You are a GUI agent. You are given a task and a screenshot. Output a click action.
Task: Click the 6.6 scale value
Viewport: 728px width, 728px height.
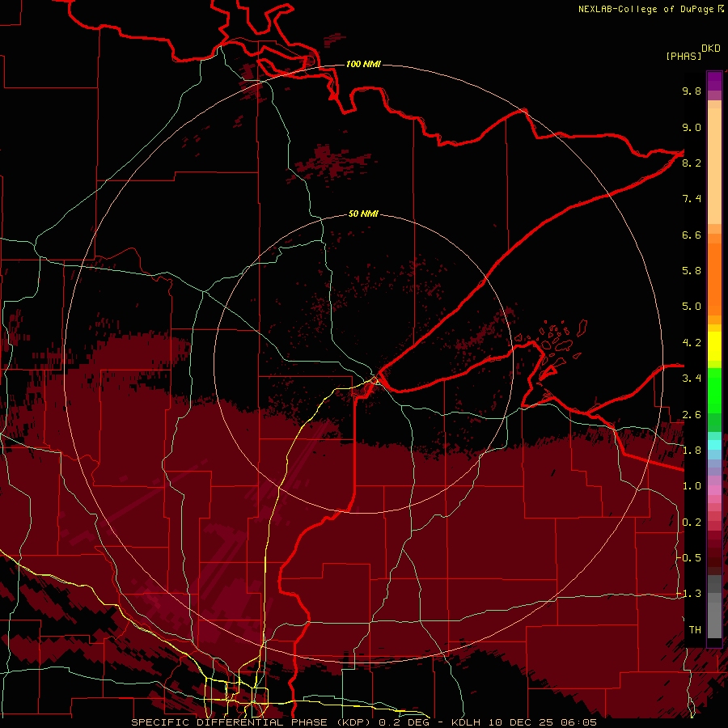(x=692, y=235)
